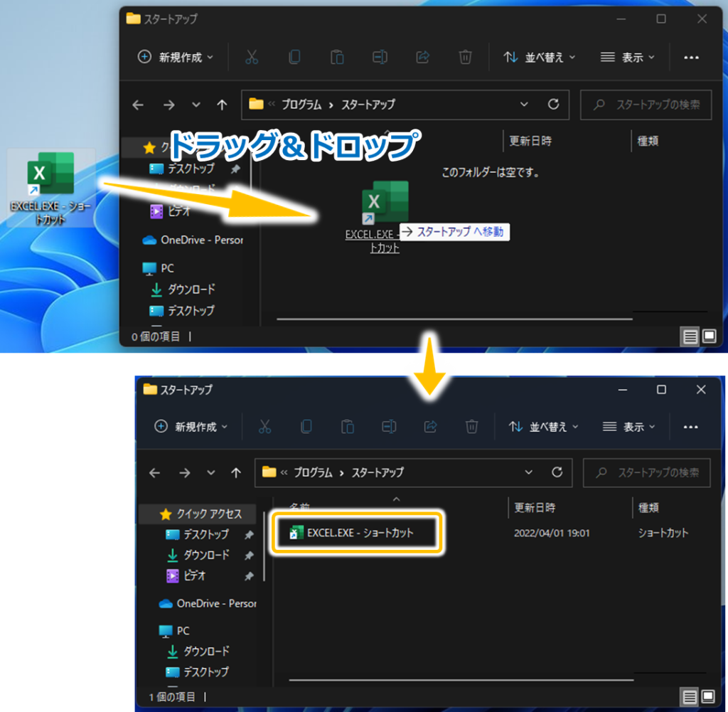Image resolution: width=728 pixels, height=712 pixels.
Task: Click the Delete trash icon in the empty-folder window
Action: click(x=465, y=58)
